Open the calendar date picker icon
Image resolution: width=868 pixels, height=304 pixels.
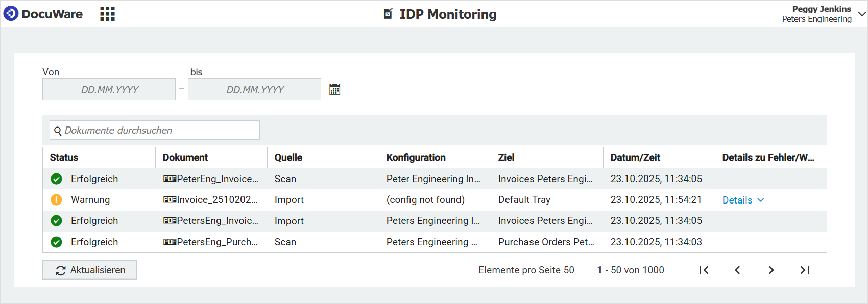pos(334,90)
